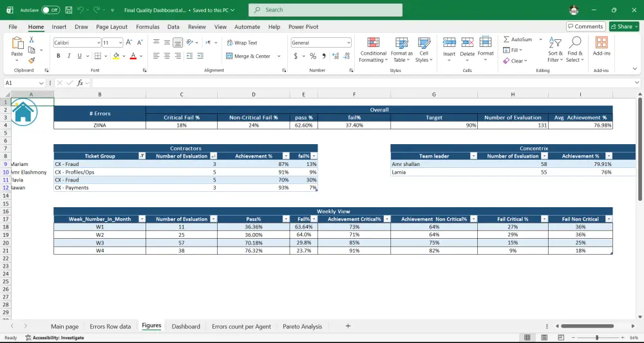This screenshot has height=343, width=644.
Task: Open the Fill dropdown
Action: [x=513, y=50]
